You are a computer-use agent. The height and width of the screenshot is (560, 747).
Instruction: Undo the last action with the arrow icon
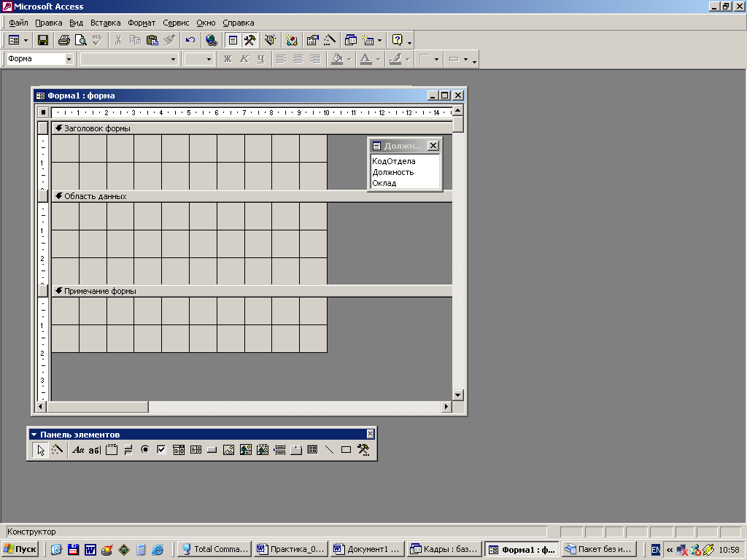tap(190, 41)
